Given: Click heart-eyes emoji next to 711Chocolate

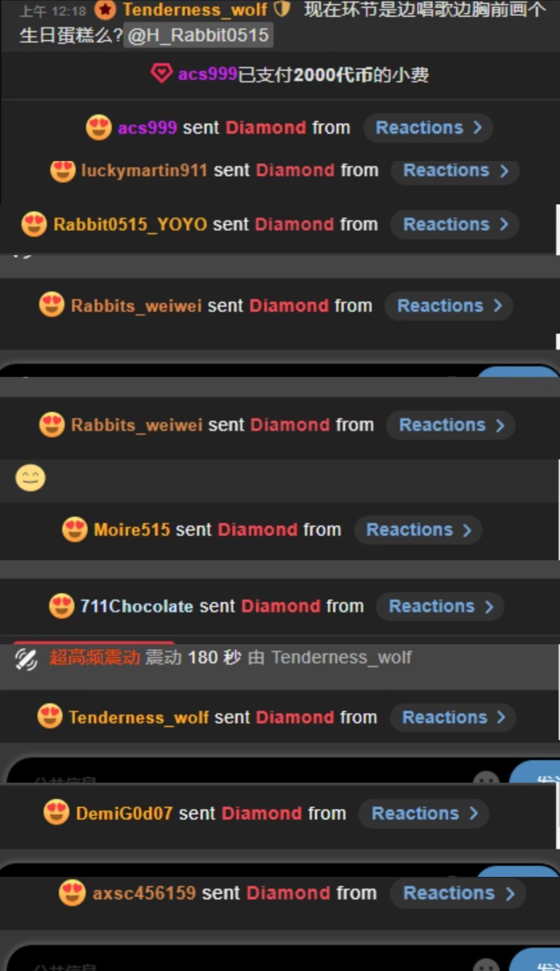Looking at the screenshot, I should pyautogui.click(x=61, y=606).
